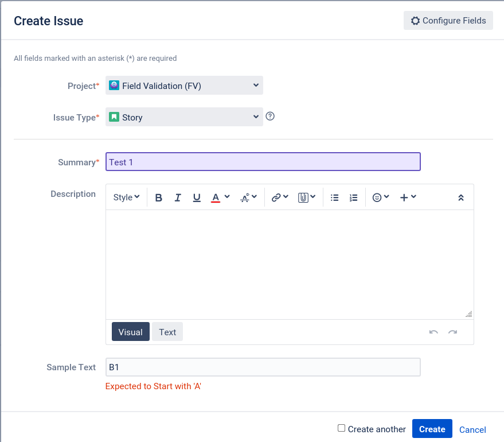Undo last edit in description editor
Viewport: 504px width, 442px height.
click(433, 332)
